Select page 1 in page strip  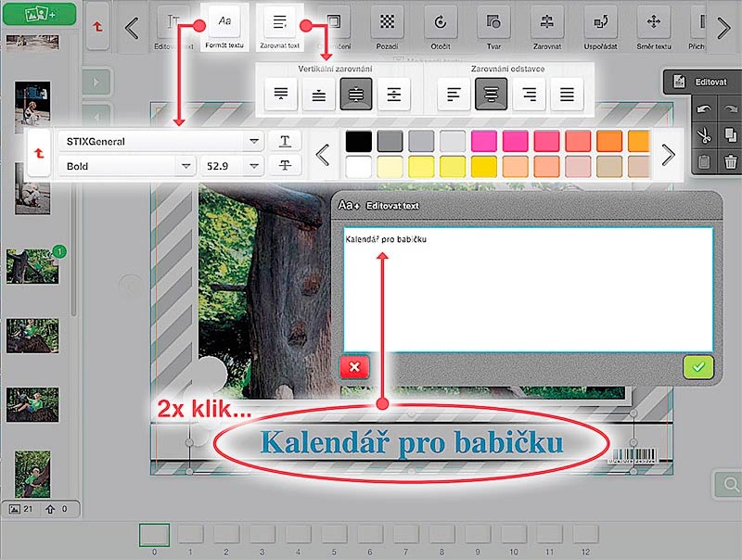(190, 535)
